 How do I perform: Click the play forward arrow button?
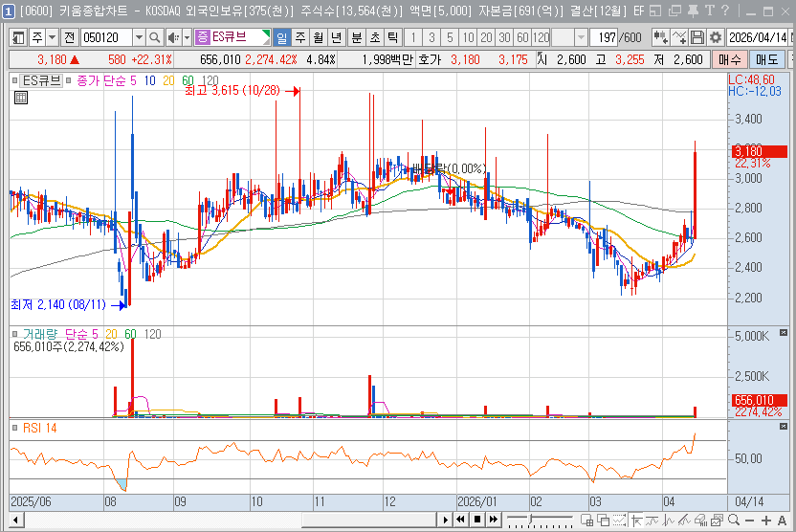tap(445, 520)
